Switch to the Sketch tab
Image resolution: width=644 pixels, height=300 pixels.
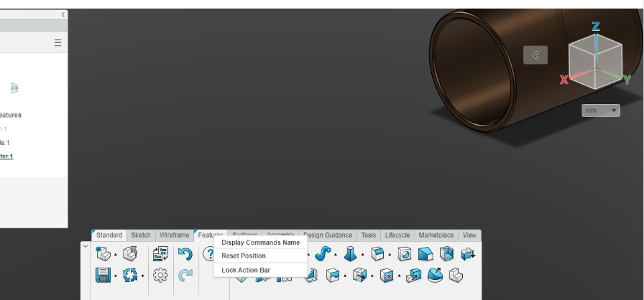(x=141, y=235)
